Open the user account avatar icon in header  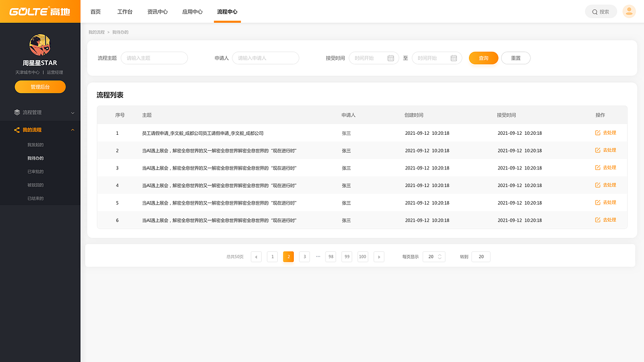pos(629,12)
